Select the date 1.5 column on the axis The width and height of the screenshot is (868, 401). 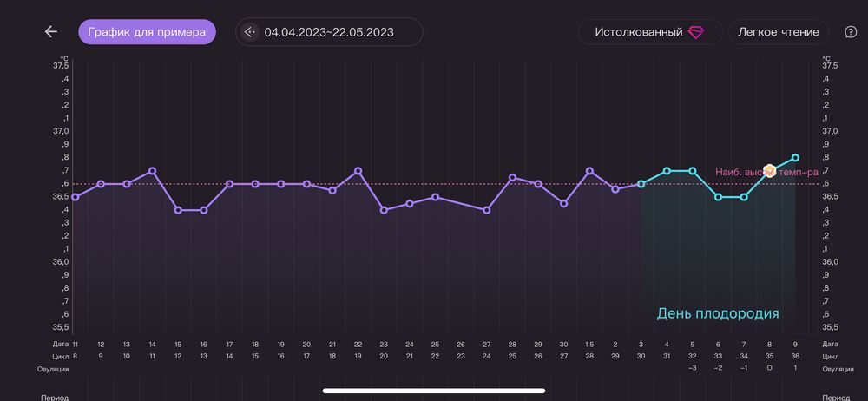[x=589, y=345]
